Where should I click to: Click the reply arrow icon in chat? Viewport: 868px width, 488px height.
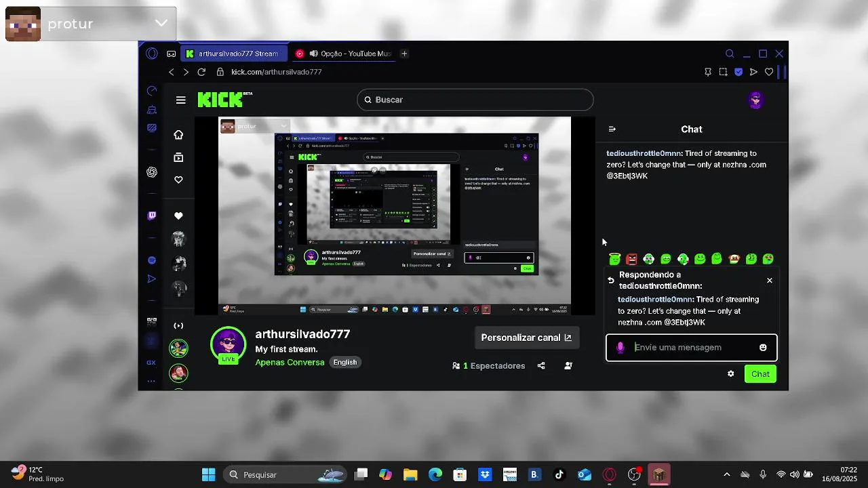pos(611,280)
